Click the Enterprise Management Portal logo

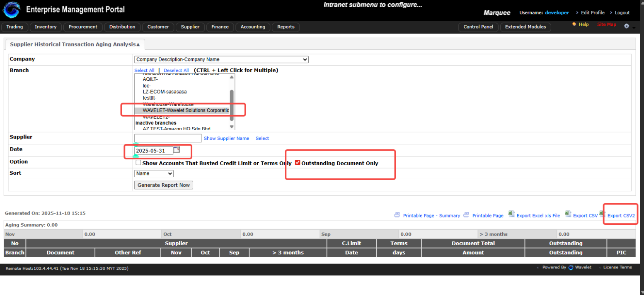point(11,10)
